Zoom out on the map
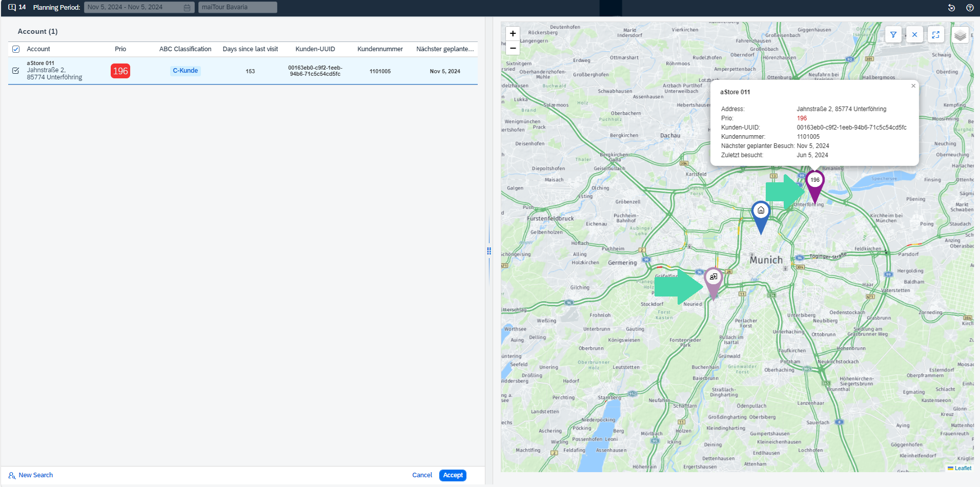The height and width of the screenshot is (487, 980). click(513, 48)
